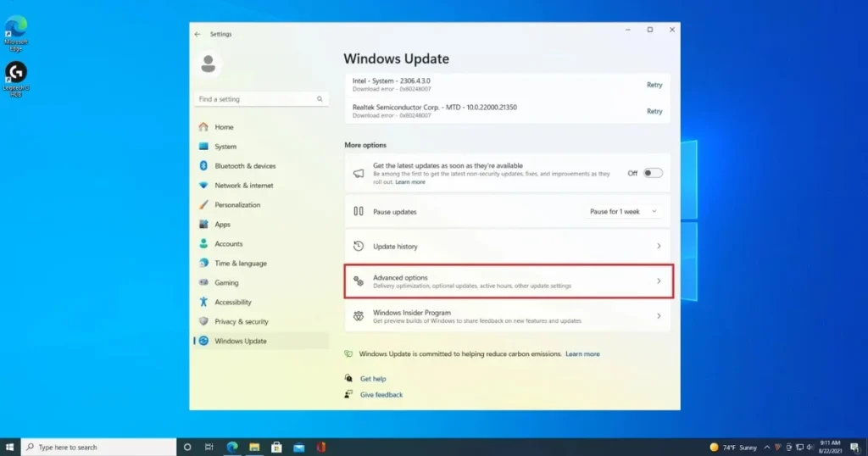
Task: Click the green leaf carbon icon
Action: point(348,354)
